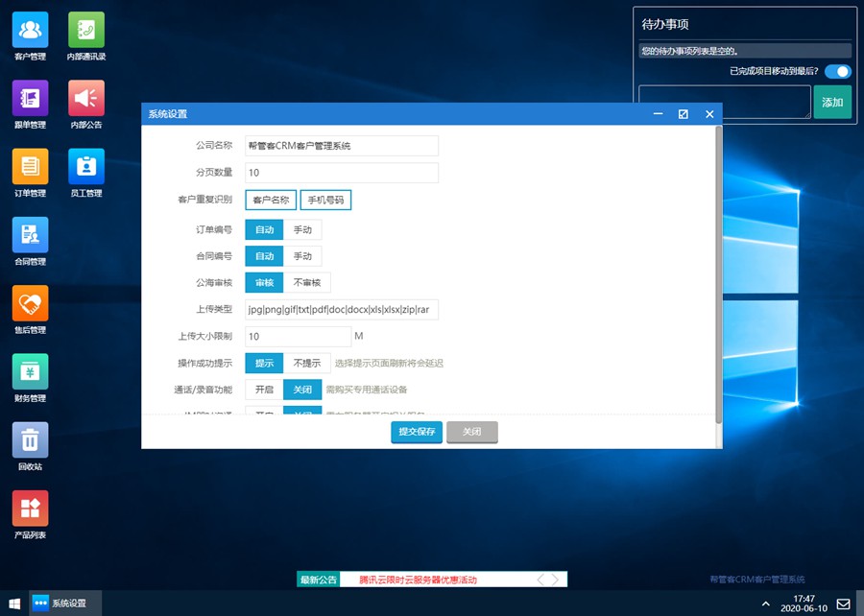The height and width of the screenshot is (616, 864).
Task: Click 系统设置 in the taskbar
Action: tap(60, 604)
